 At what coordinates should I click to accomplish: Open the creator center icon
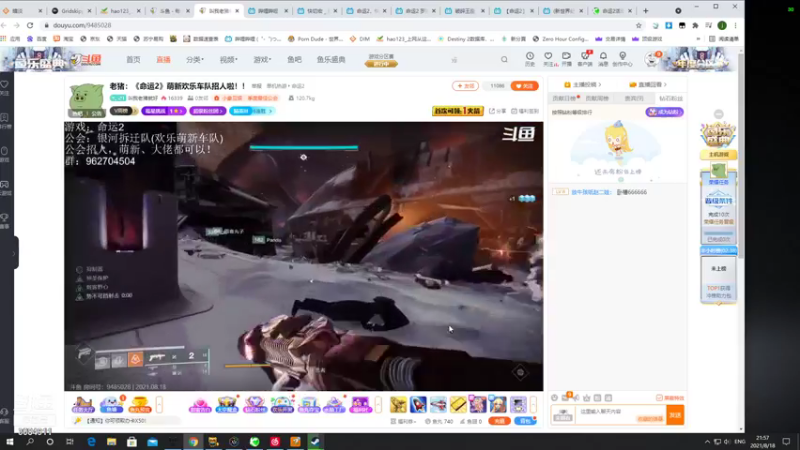[622, 59]
